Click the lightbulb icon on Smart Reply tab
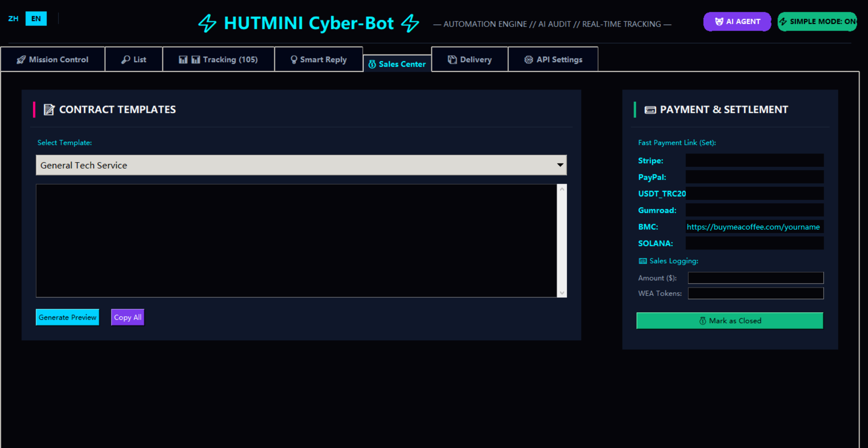Image resolution: width=868 pixels, height=448 pixels. [x=294, y=59]
